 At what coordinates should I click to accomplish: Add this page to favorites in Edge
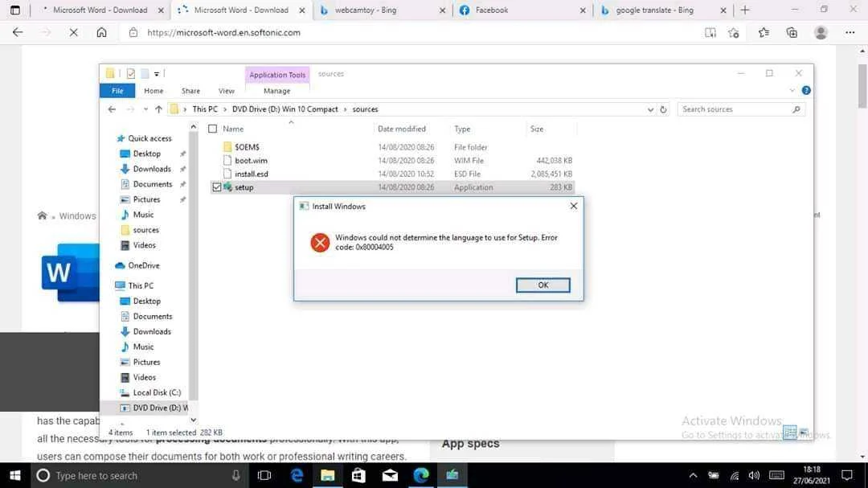[734, 33]
